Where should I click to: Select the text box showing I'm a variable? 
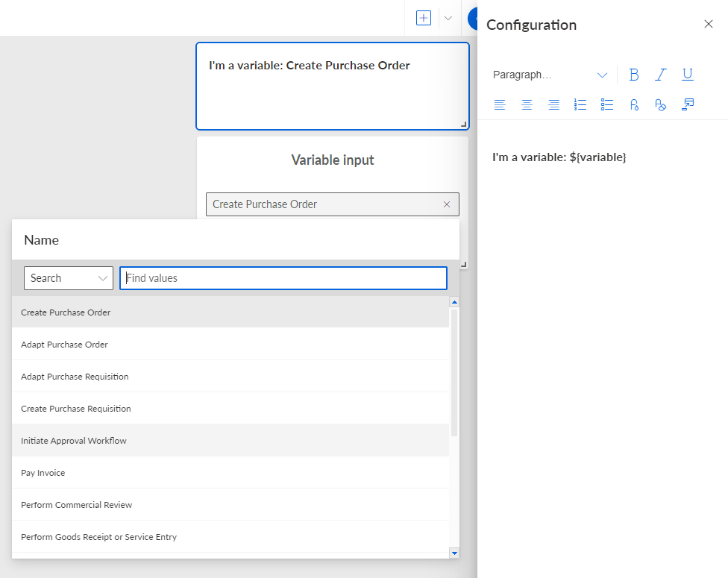click(x=333, y=86)
